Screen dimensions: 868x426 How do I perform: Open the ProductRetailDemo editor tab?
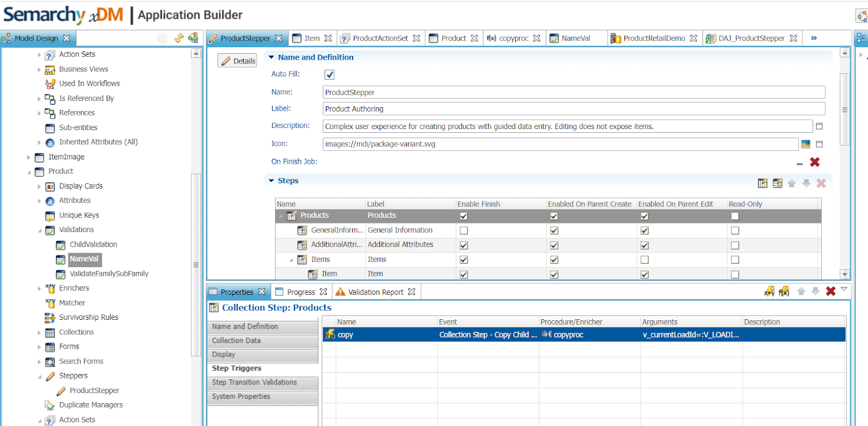[x=654, y=38]
